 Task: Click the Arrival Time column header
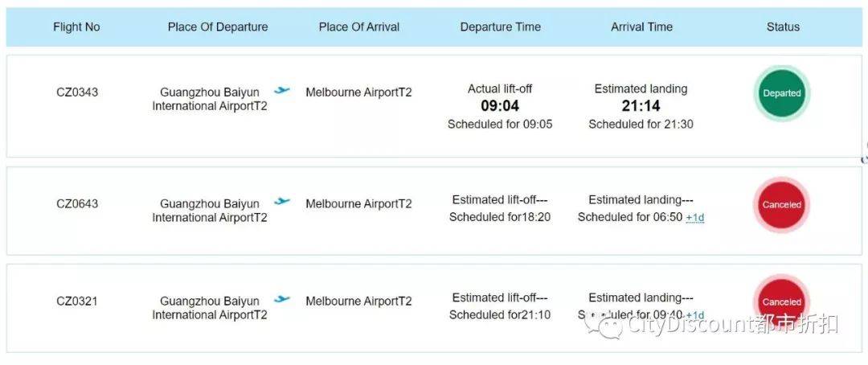[x=641, y=27]
